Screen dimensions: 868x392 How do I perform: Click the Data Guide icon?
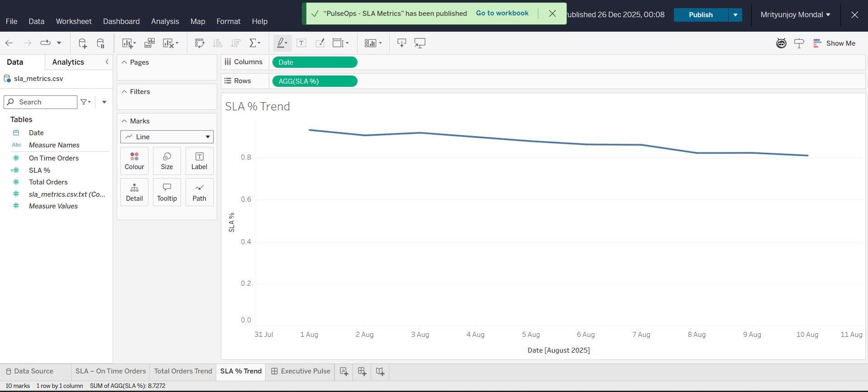coord(781,43)
